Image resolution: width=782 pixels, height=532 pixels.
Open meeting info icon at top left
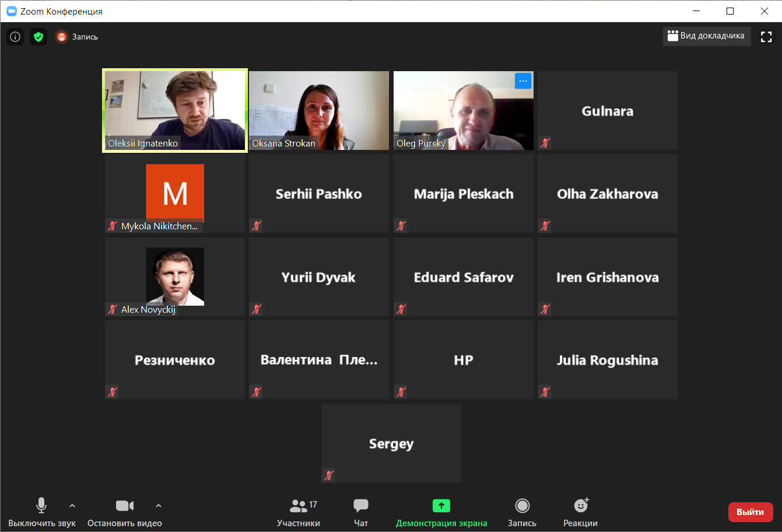[x=15, y=37]
